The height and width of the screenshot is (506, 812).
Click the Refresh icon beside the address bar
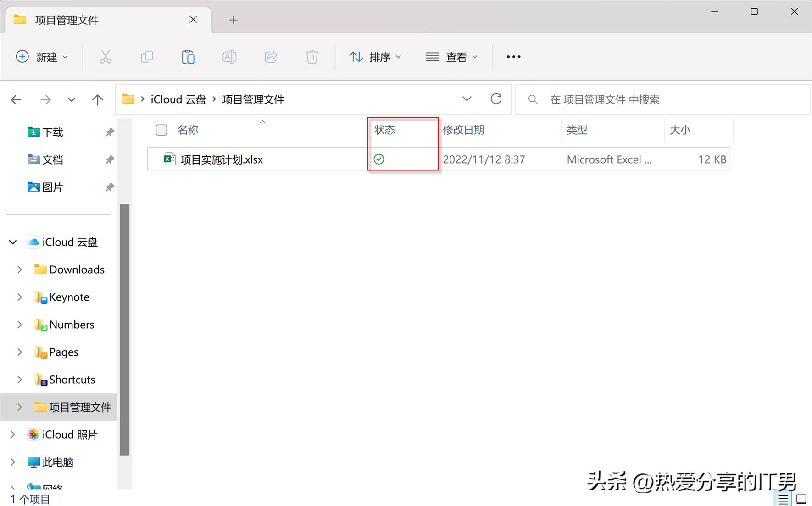(x=496, y=99)
